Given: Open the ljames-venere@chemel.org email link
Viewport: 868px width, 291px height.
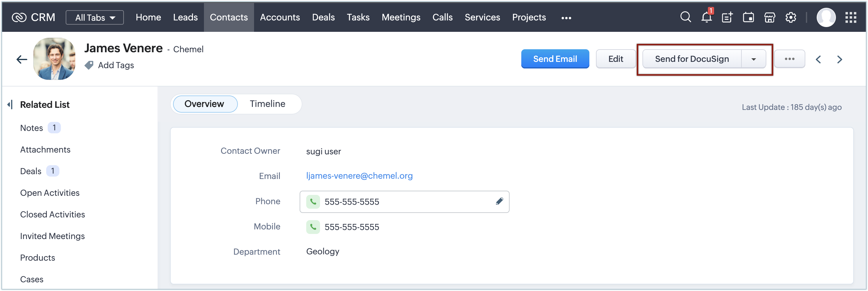Looking at the screenshot, I should click(x=359, y=176).
